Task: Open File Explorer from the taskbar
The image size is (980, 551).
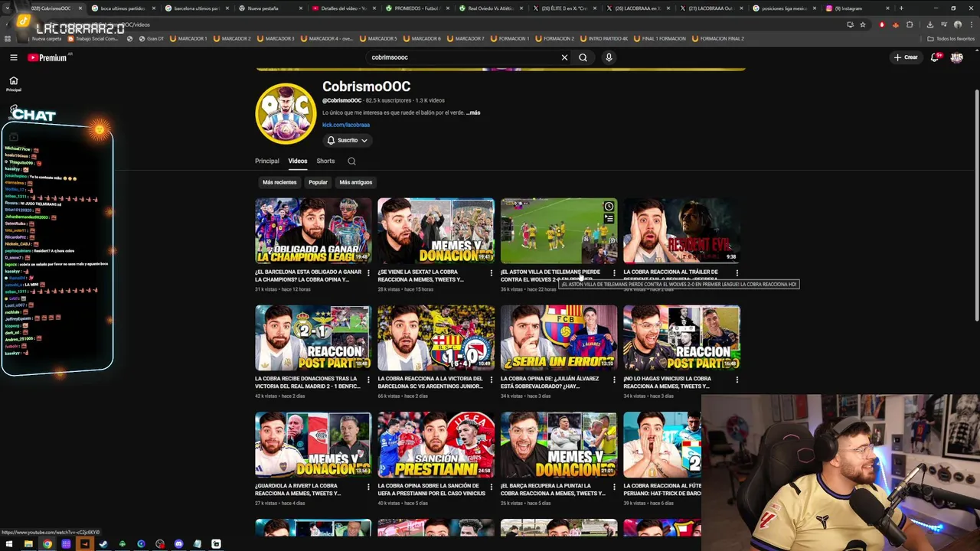Action: coord(28,544)
